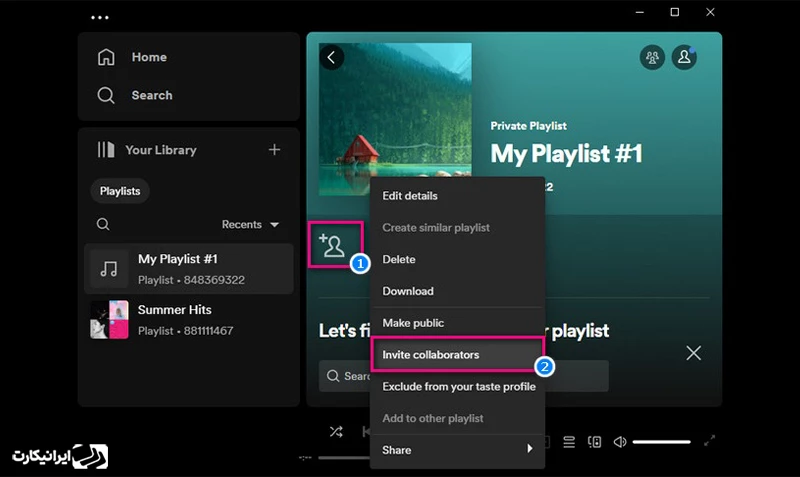Open the three dots app menu

coord(99,17)
